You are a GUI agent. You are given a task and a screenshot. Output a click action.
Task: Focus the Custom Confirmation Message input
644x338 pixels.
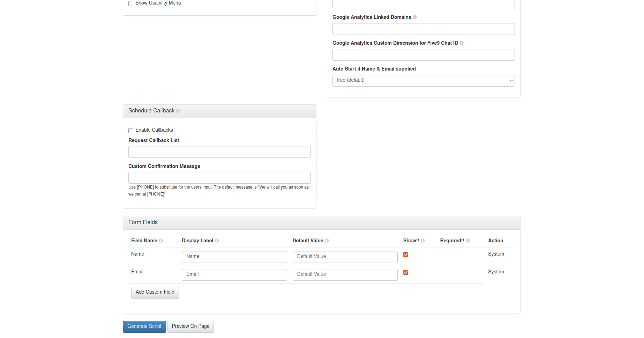219,177
